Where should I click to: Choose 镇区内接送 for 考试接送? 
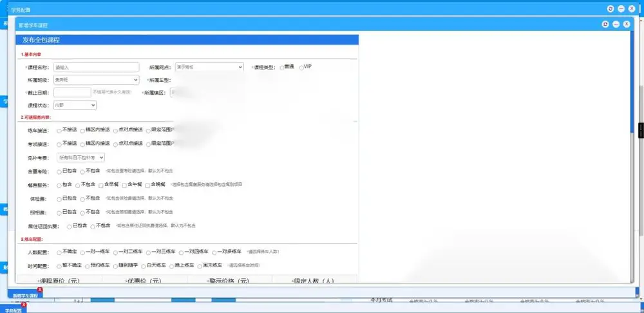pos(82,145)
